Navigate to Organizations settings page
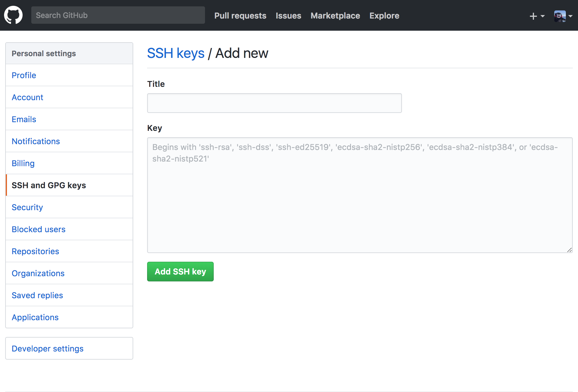Viewport: 578px width, 392px height. tap(39, 273)
